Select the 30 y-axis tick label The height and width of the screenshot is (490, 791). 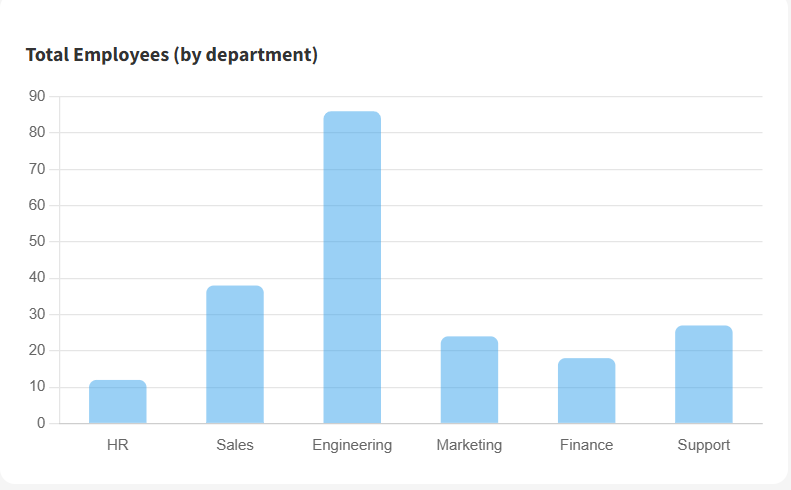click(x=37, y=314)
